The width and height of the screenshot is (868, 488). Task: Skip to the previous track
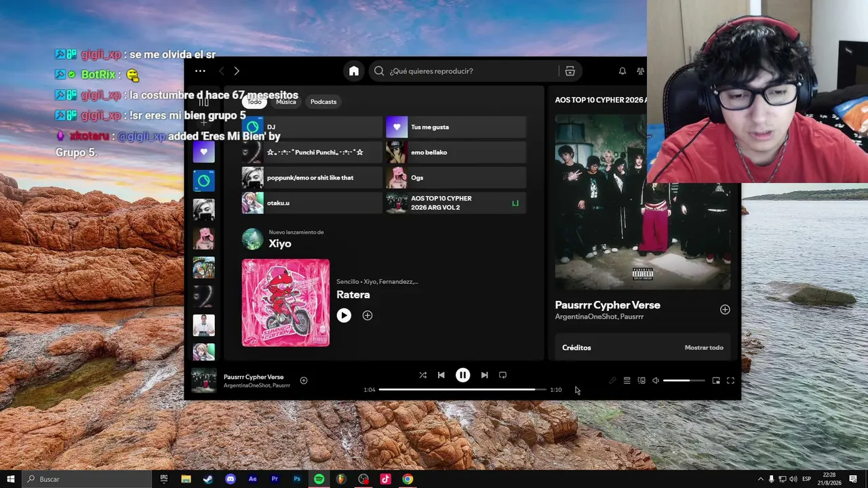tap(441, 375)
